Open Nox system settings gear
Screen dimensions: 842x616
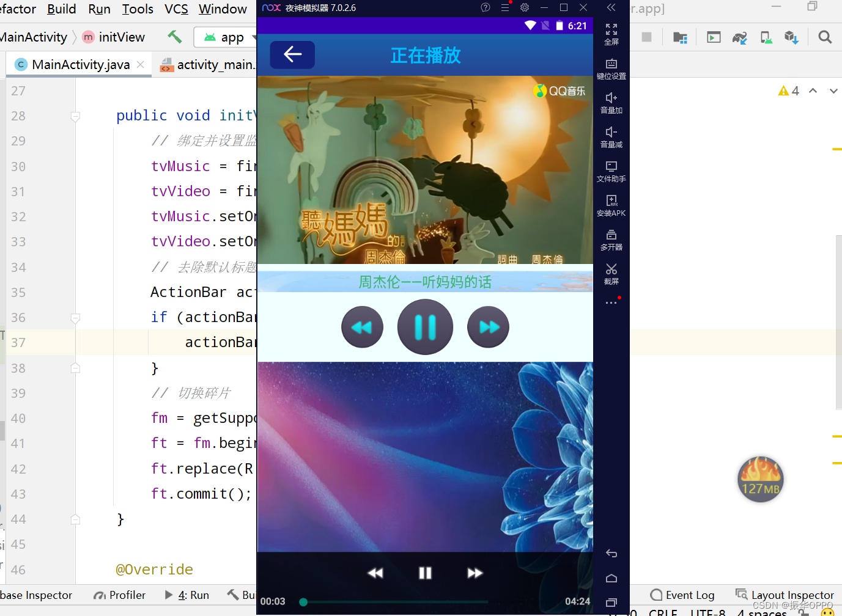click(x=525, y=7)
